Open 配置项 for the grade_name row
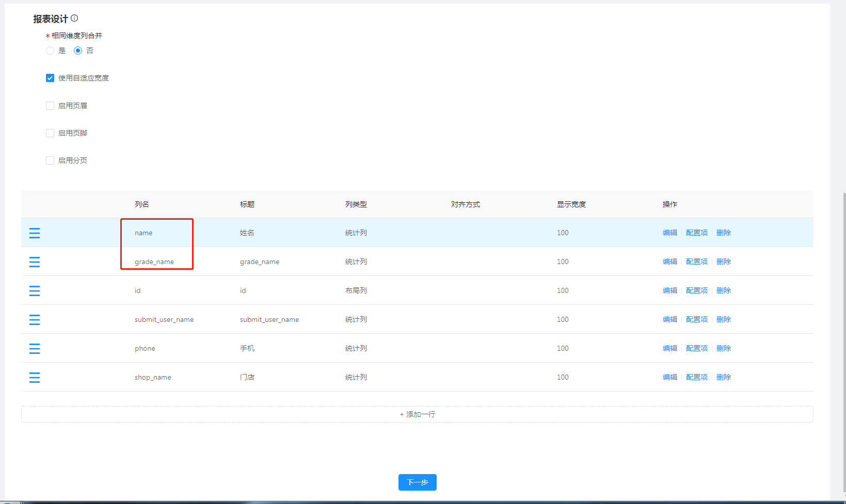Viewport: 846px width, 504px height. tap(697, 262)
